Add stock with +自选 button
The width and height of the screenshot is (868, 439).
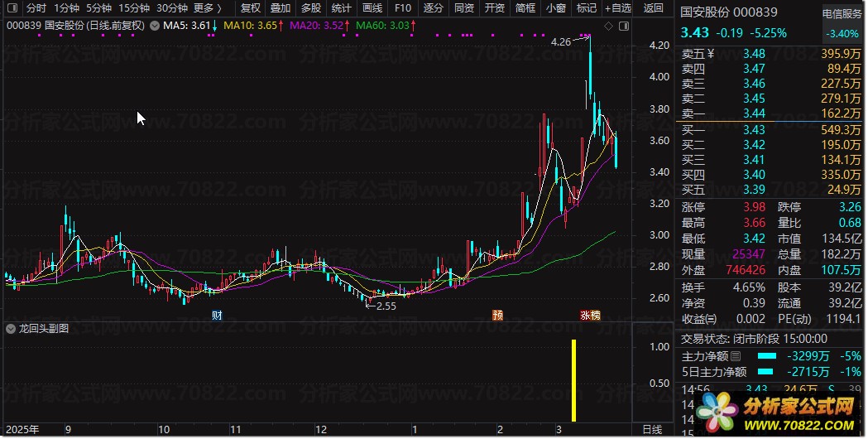[617, 8]
